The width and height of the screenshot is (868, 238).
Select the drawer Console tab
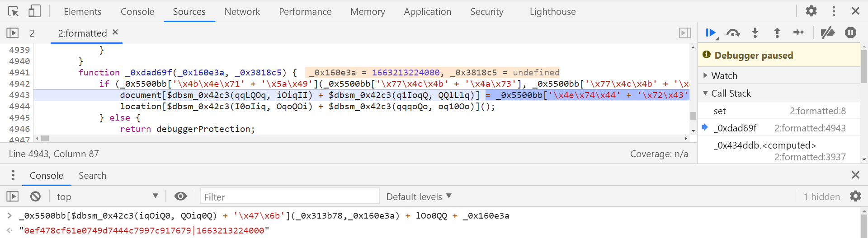tap(47, 176)
